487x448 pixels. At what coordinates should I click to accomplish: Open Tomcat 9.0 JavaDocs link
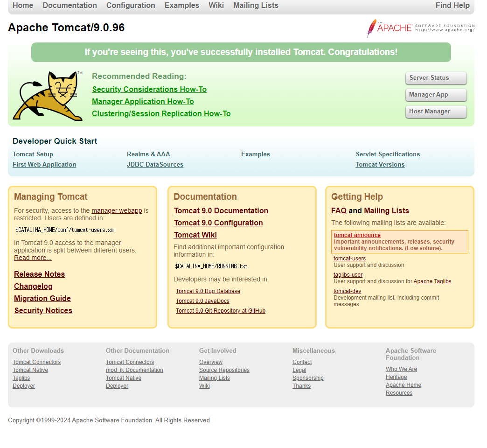(x=202, y=301)
